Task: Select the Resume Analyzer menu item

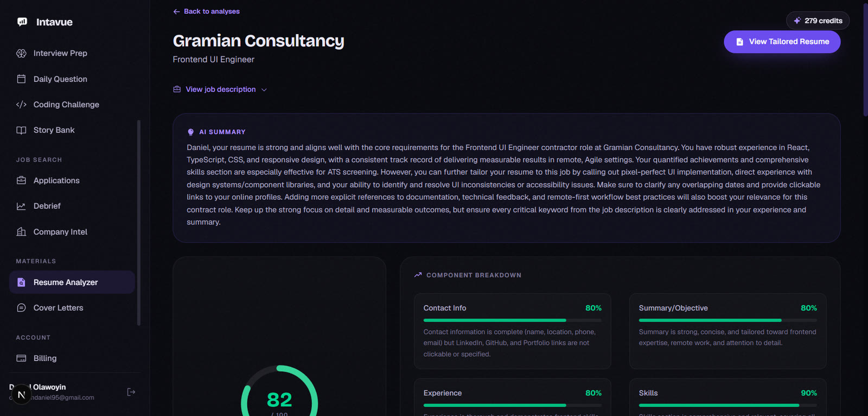Action: coord(72,282)
